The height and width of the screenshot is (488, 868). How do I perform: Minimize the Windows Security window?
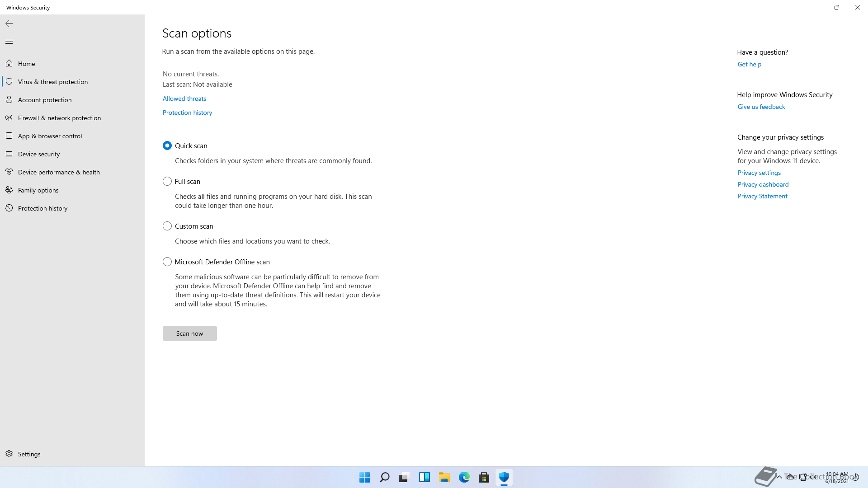(x=816, y=7)
